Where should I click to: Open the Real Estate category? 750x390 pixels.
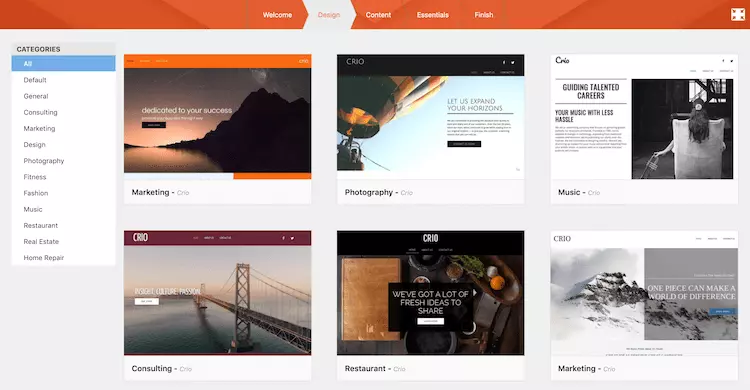(64, 242)
